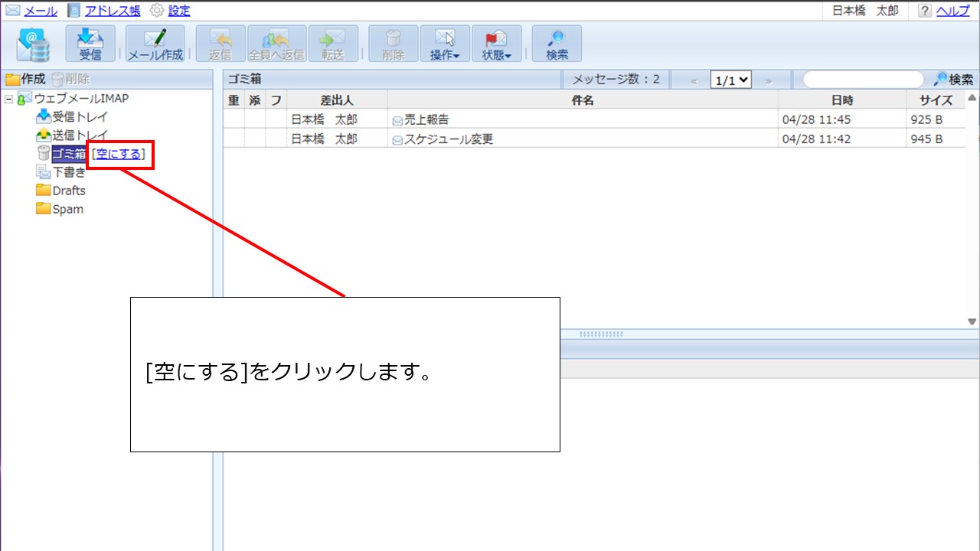Viewport: 980px width, 551px height.
Task: Click the search input field
Action: click(862, 80)
